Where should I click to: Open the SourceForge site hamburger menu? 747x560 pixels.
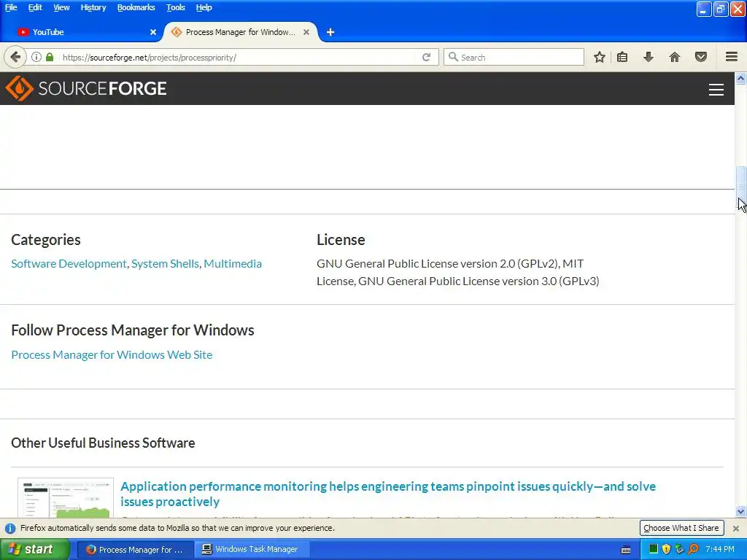coord(716,90)
